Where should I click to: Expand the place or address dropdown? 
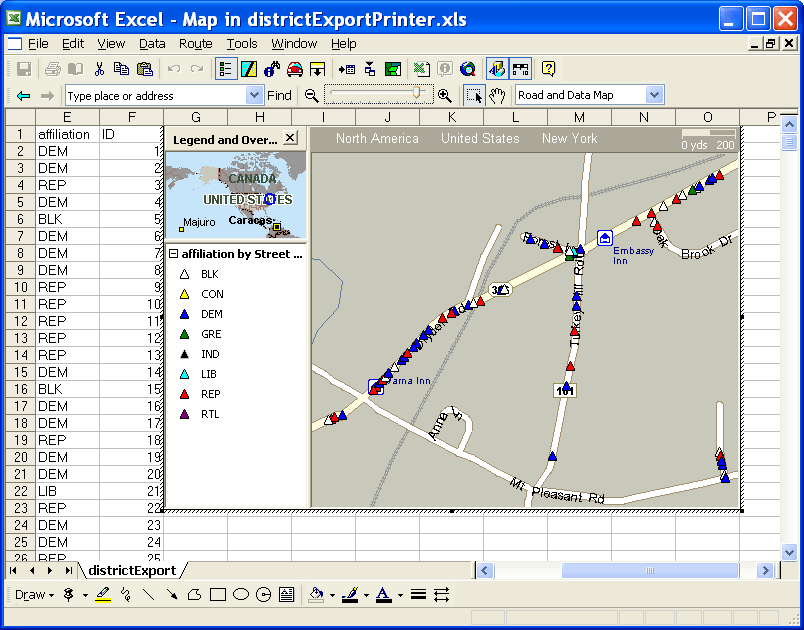click(254, 95)
